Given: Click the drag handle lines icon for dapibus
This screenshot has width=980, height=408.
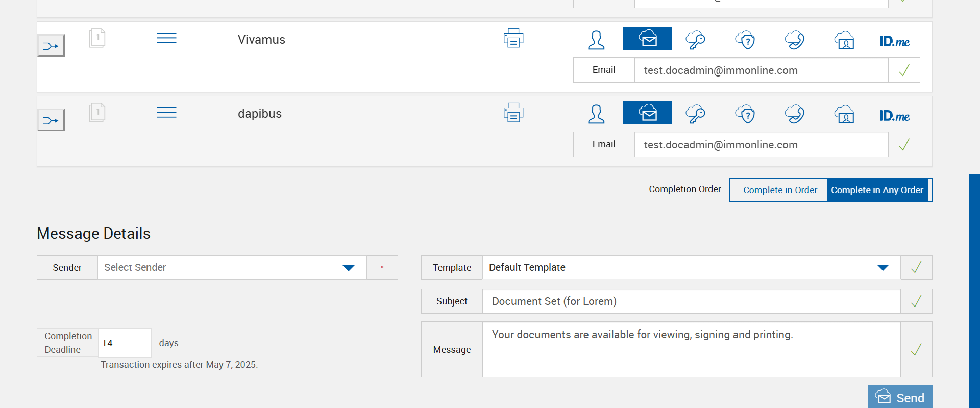Looking at the screenshot, I should pos(166,113).
